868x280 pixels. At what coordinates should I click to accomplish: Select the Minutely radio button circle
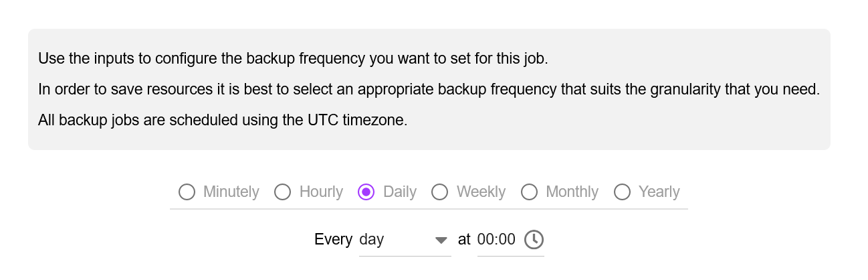click(x=187, y=192)
